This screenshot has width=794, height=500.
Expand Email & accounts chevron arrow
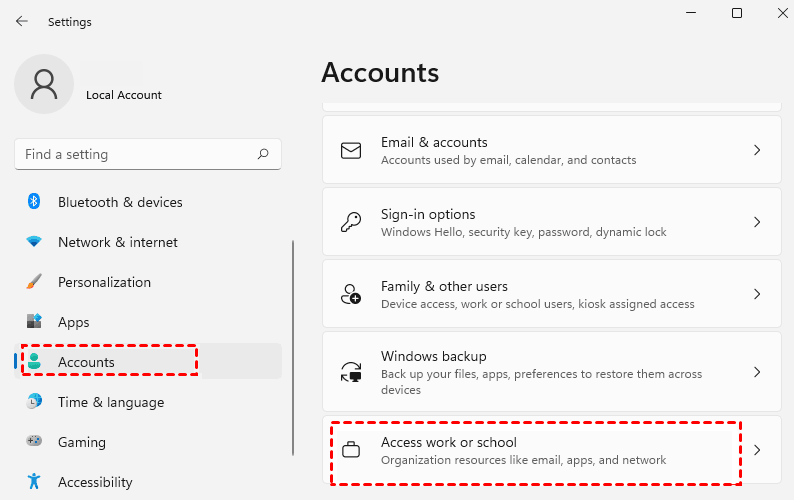[757, 150]
